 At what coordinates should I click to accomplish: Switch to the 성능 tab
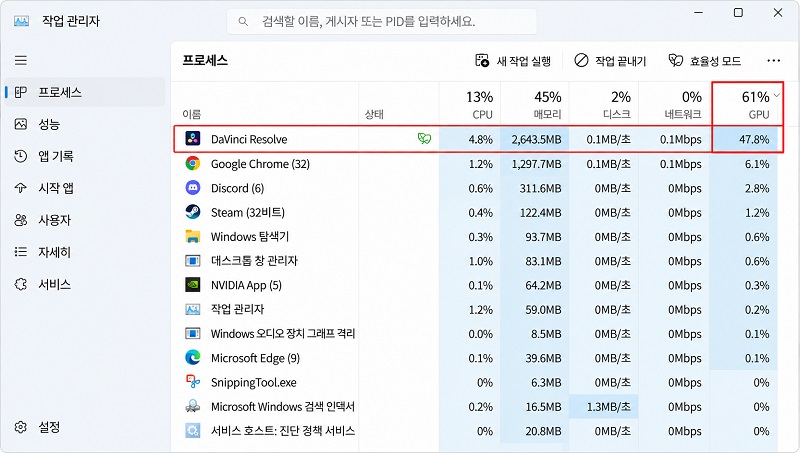click(85, 124)
